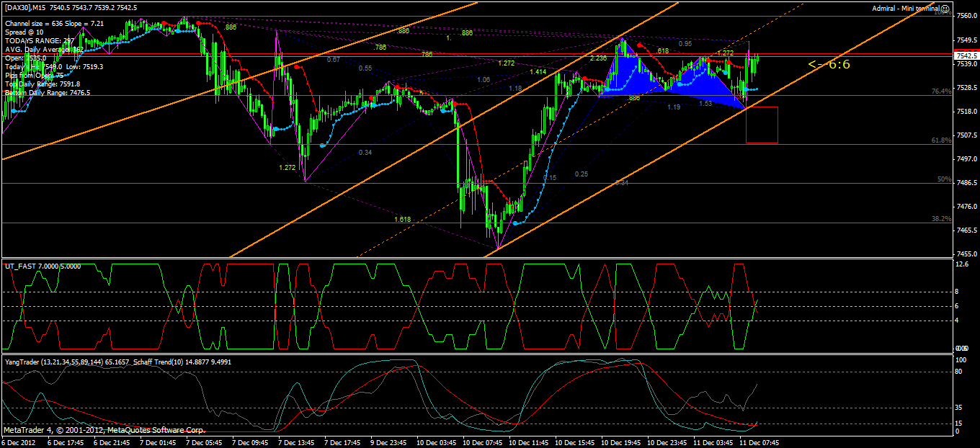The width and height of the screenshot is (980, 448).
Task: Click the '11 Dec 07:45' time axis label
Action: pyautogui.click(x=759, y=442)
